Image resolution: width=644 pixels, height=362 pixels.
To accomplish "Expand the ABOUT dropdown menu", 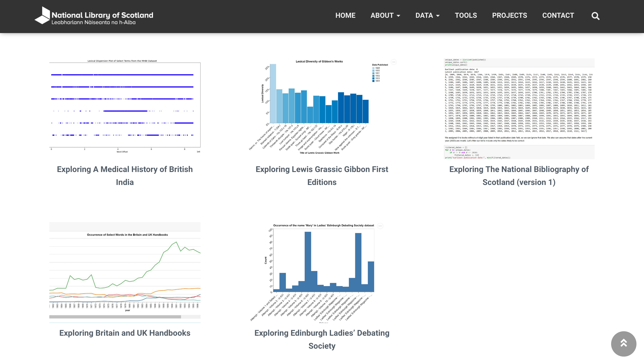I will [x=385, y=15].
